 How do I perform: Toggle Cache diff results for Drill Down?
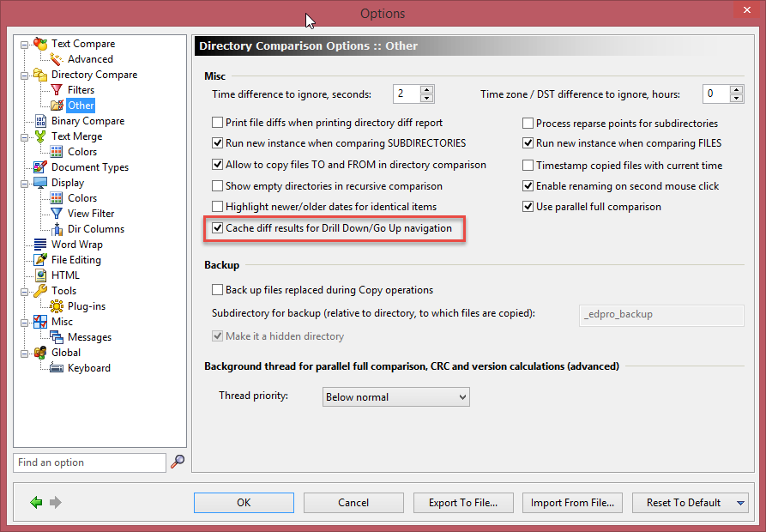[217, 228]
